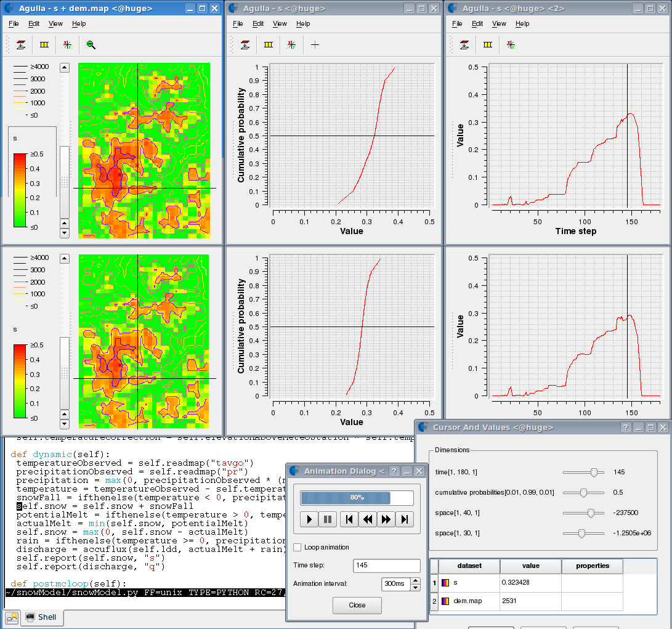The image size is (672, 629).
Task: Step forward with the fast-forward button
Action: click(x=386, y=519)
